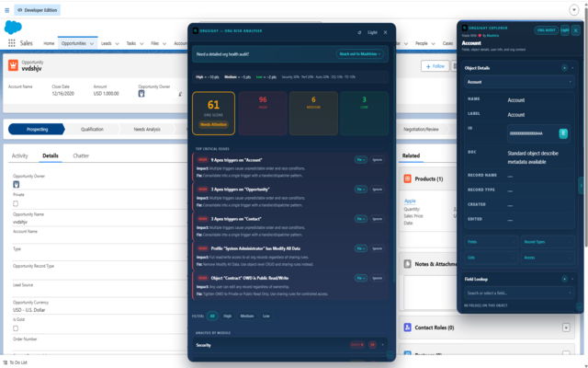
Task: Collapse the Object Details section
Action: tap(572, 68)
